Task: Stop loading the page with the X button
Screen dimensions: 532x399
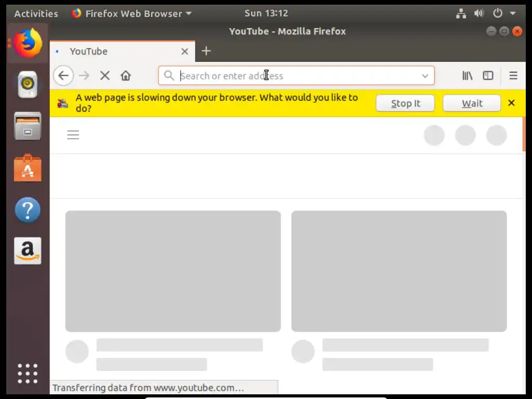Action: click(x=105, y=75)
